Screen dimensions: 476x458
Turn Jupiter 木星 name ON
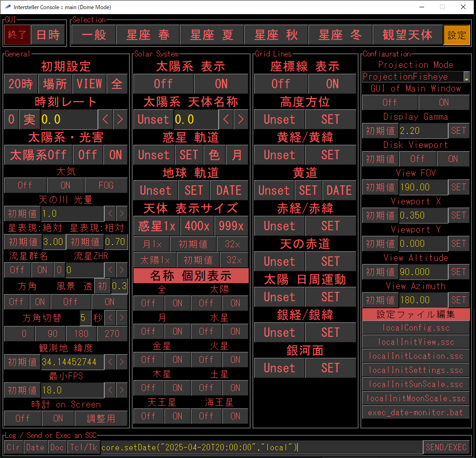tap(177, 388)
